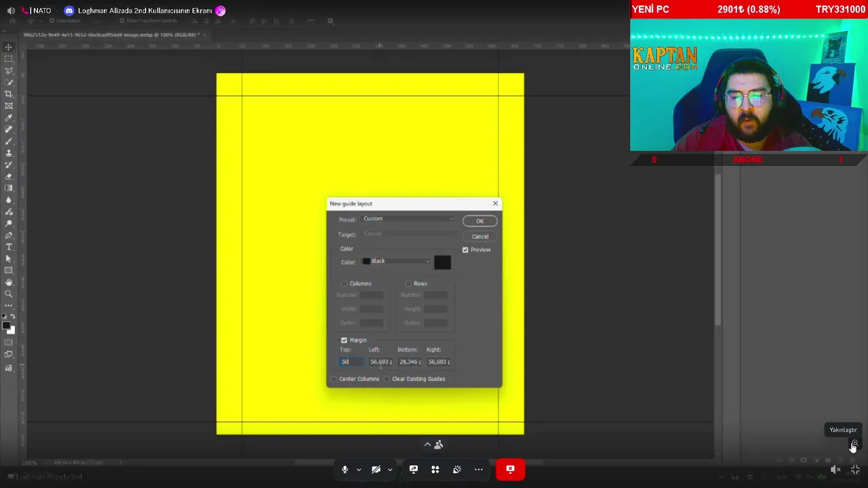Enable Center Columns checkbox
This screenshot has height=488, width=868.
334,379
